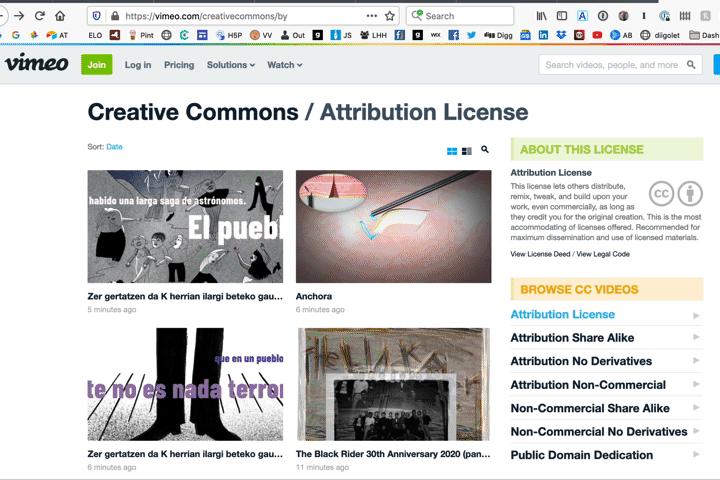Open the Pricing page
The height and width of the screenshot is (480, 720).
tap(179, 65)
